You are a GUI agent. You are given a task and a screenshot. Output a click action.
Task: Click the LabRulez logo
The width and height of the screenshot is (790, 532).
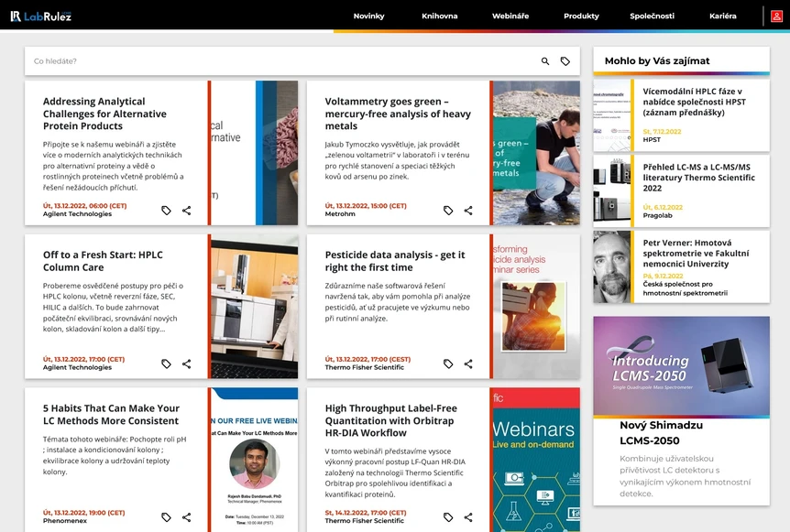tap(41, 16)
